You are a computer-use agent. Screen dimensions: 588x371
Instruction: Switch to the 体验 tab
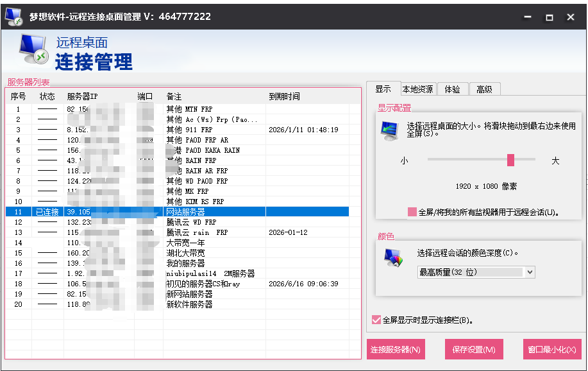click(453, 89)
